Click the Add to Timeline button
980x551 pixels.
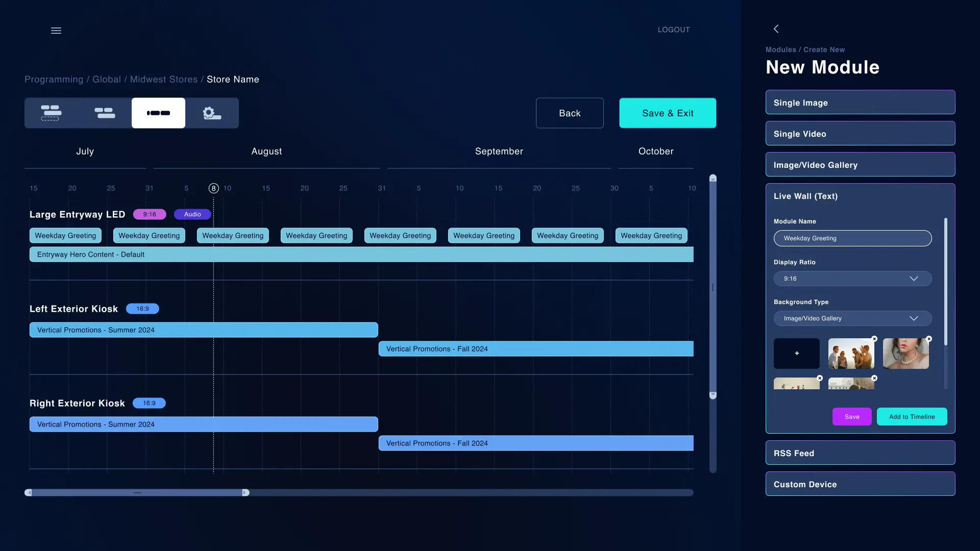[912, 416]
